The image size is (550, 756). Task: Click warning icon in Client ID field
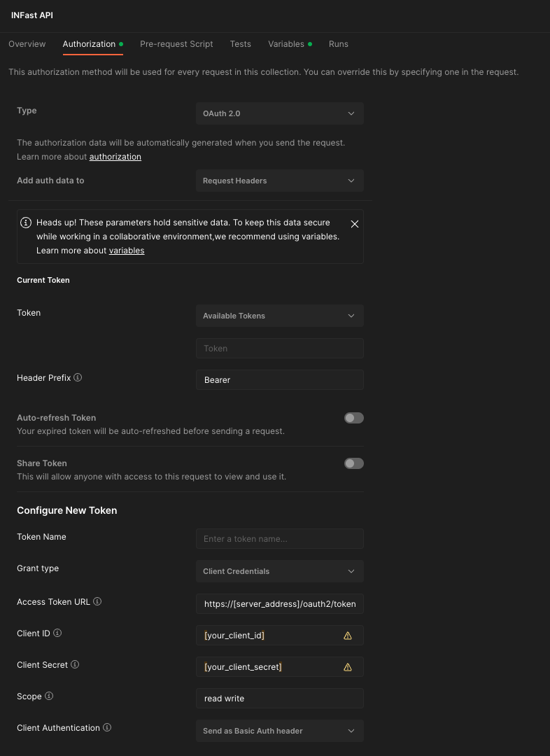[348, 636]
